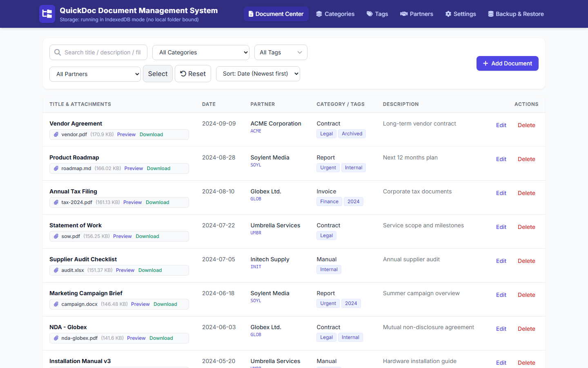Edit the Supplier Audit Checklist document
The width and height of the screenshot is (588, 368).
(x=501, y=261)
